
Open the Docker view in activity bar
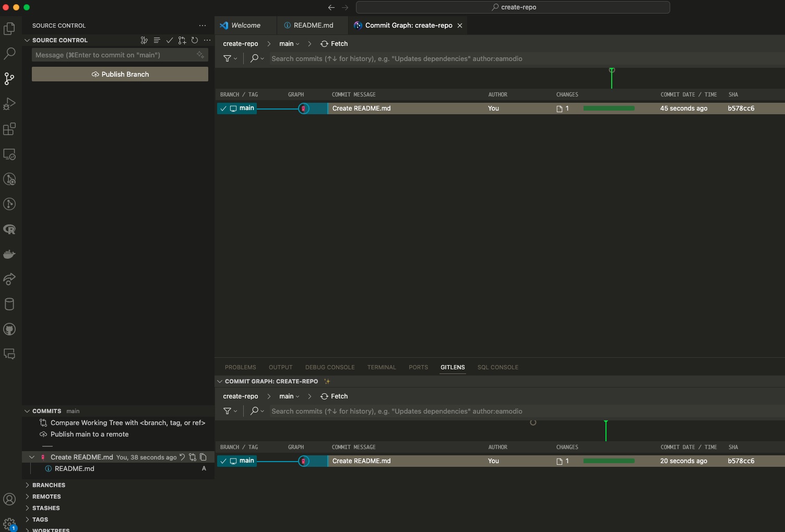tap(9, 255)
